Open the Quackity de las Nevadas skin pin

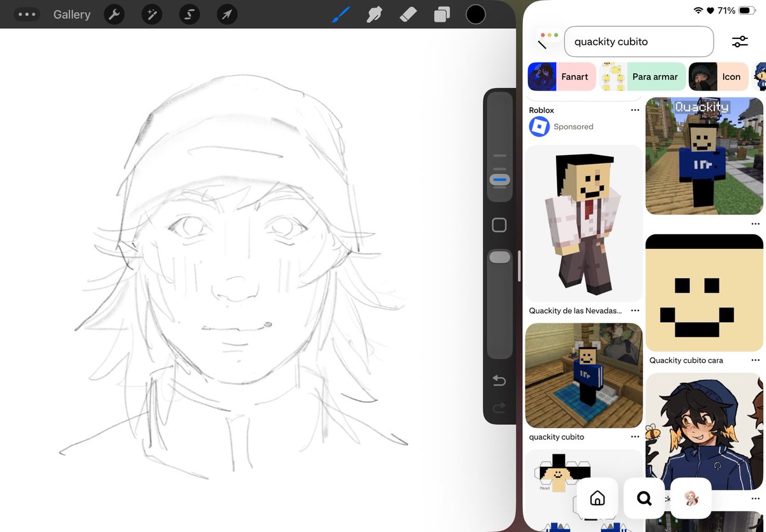point(584,223)
